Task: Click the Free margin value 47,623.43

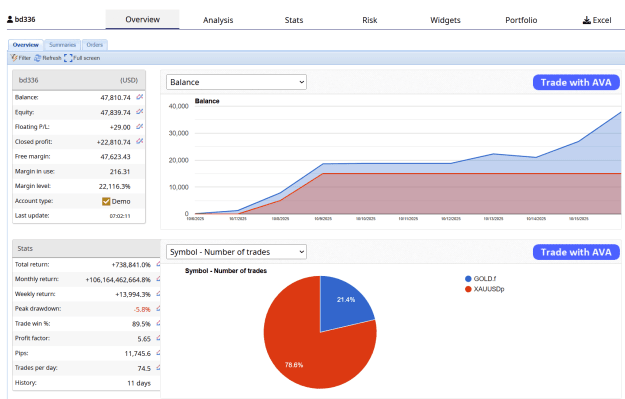Action: (115, 157)
